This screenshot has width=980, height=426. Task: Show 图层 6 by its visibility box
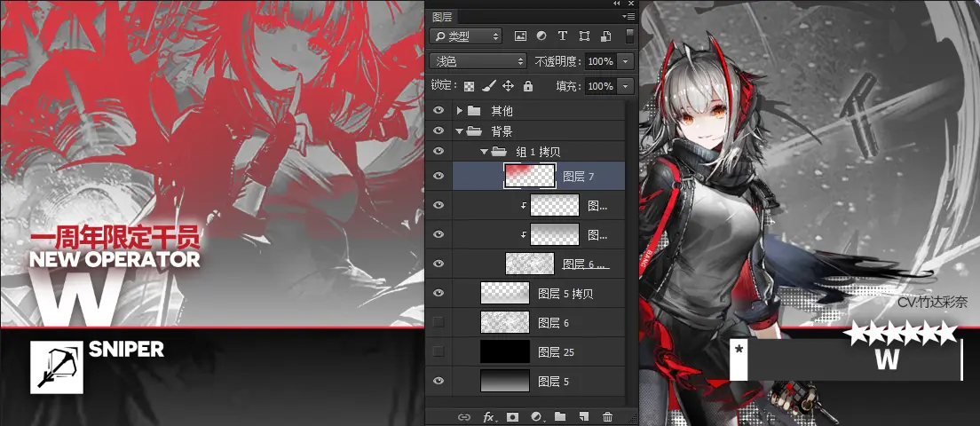coord(439,322)
